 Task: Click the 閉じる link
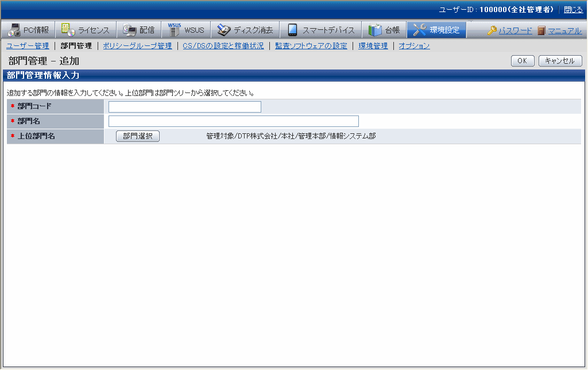574,10
